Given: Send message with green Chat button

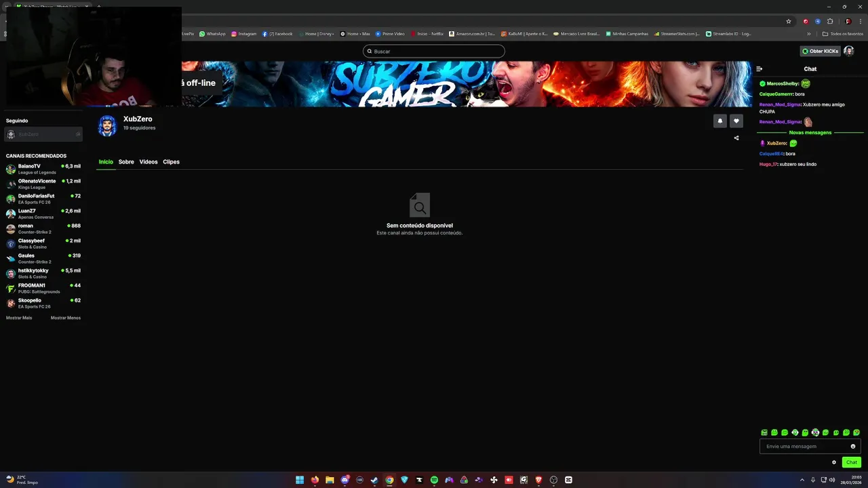Looking at the screenshot, I should (851, 462).
